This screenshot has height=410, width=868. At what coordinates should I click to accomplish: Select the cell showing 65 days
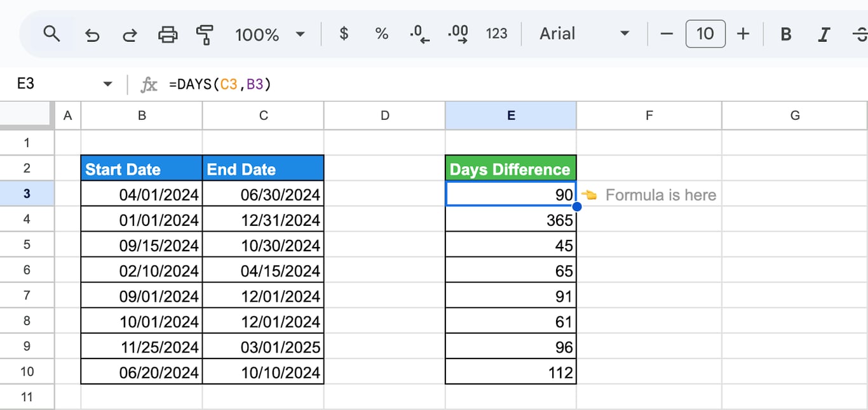(x=511, y=270)
